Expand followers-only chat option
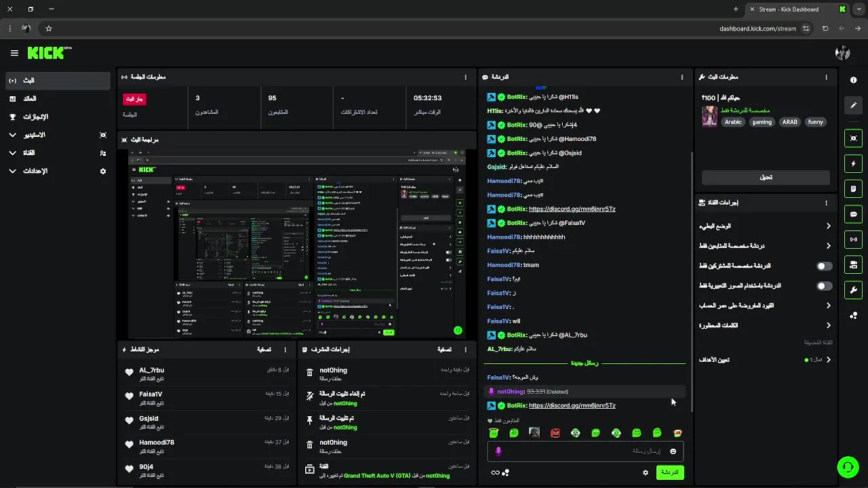This screenshot has width=868, height=488. coord(765,246)
